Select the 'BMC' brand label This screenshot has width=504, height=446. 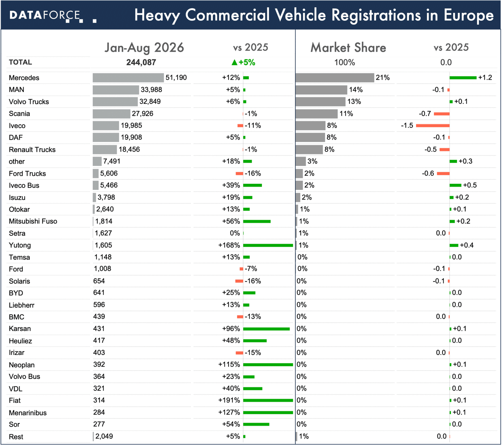click(17, 317)
